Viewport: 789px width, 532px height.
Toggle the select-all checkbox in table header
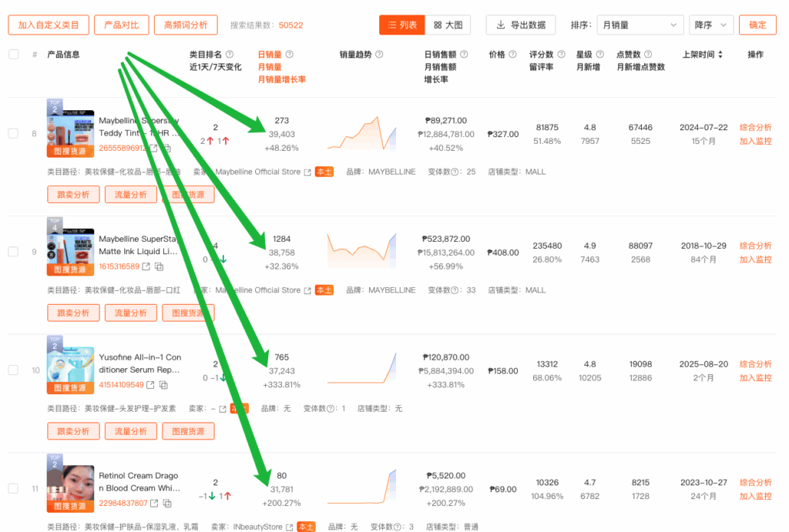13,55
